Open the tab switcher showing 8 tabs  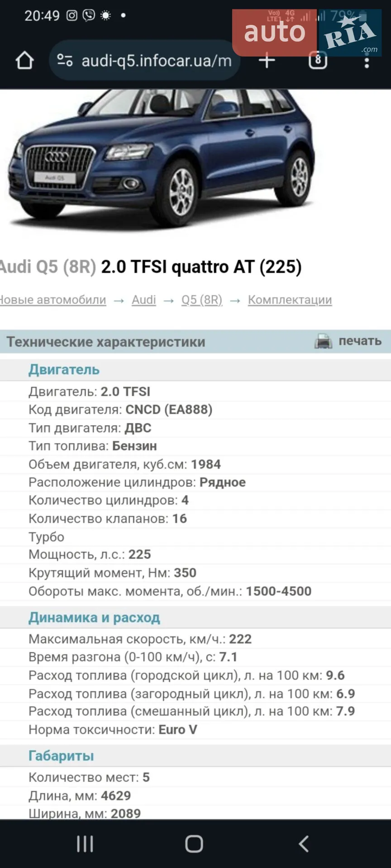(318, 60)
